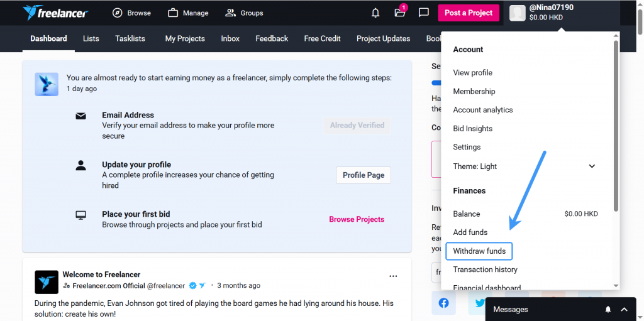The image size is (644, 321).
Task: Open the notifications bell icon
Action: click(x=375, y=13)
